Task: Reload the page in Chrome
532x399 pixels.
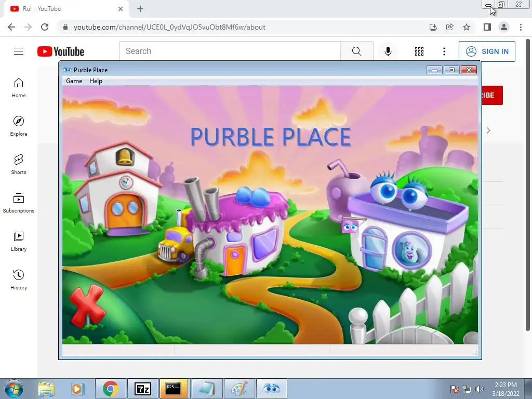Action: (x=45, y=27)
